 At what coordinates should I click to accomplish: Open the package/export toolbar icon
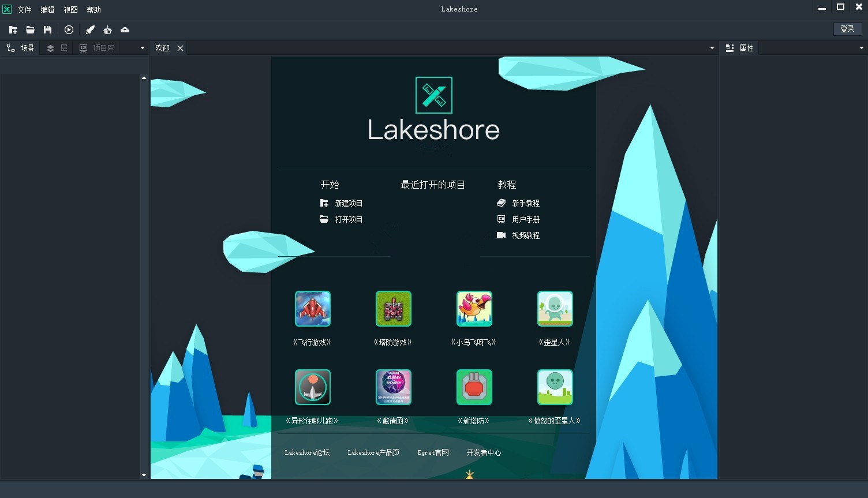pyautogui.click(x=107, y=29)
